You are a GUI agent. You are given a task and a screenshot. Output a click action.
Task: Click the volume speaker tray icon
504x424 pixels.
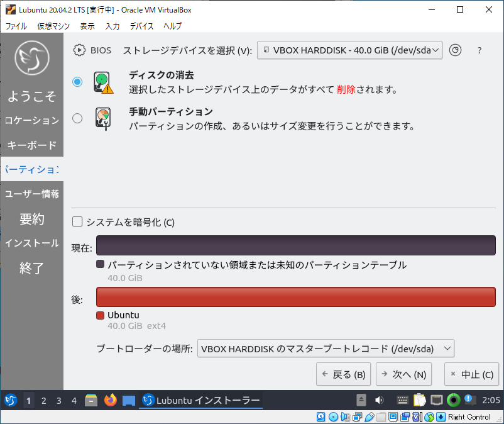(x=380, y=400)
